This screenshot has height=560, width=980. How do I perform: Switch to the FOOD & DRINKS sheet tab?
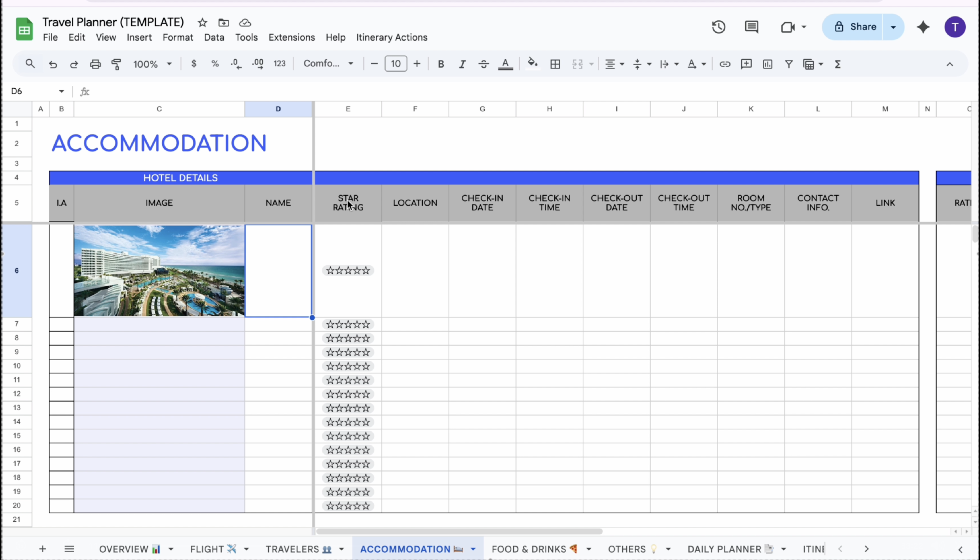tap(529, 549)
